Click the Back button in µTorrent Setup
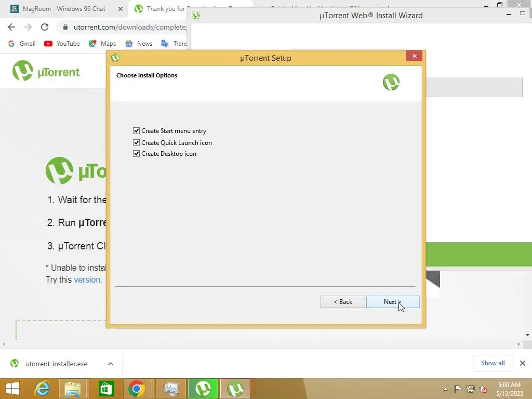 pyautogui.click(x=343, y=302)
